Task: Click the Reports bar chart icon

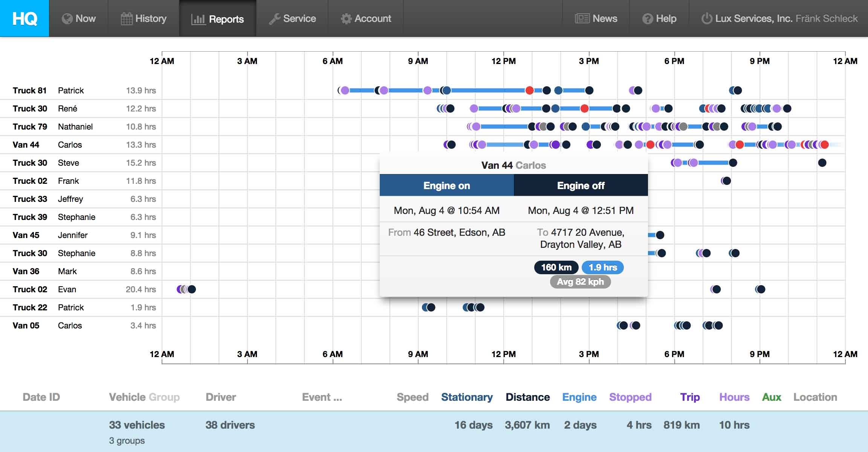Action: coord(198,19)
